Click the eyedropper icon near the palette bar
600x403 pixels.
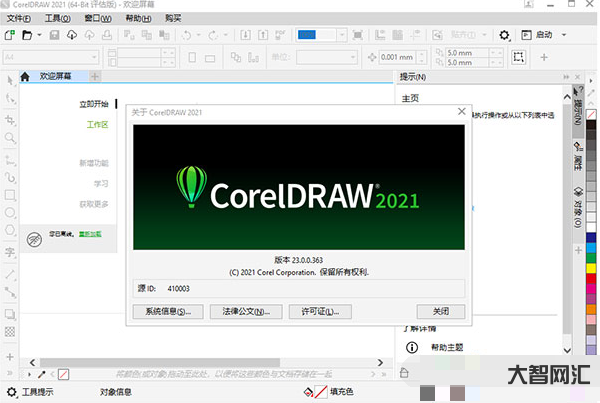[42, 373]
